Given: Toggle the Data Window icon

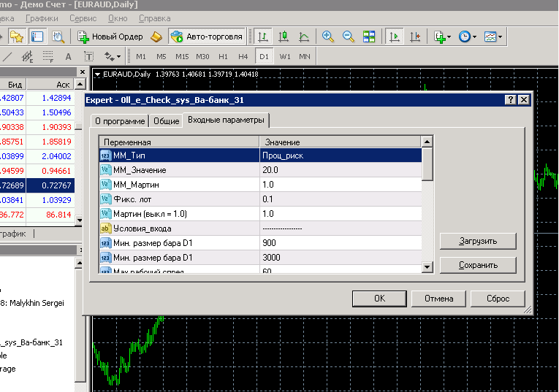Looking at the screenshot, I should click(x=37, y=36).
